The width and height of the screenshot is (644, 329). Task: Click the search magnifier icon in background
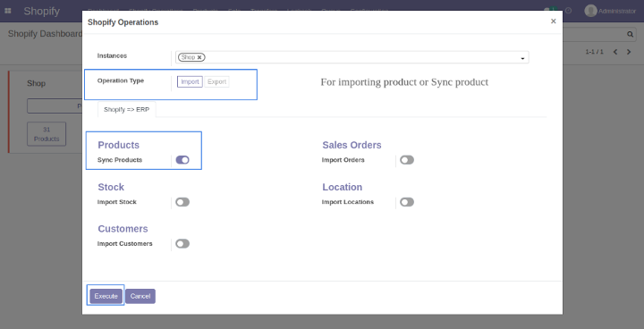[630, 35]
